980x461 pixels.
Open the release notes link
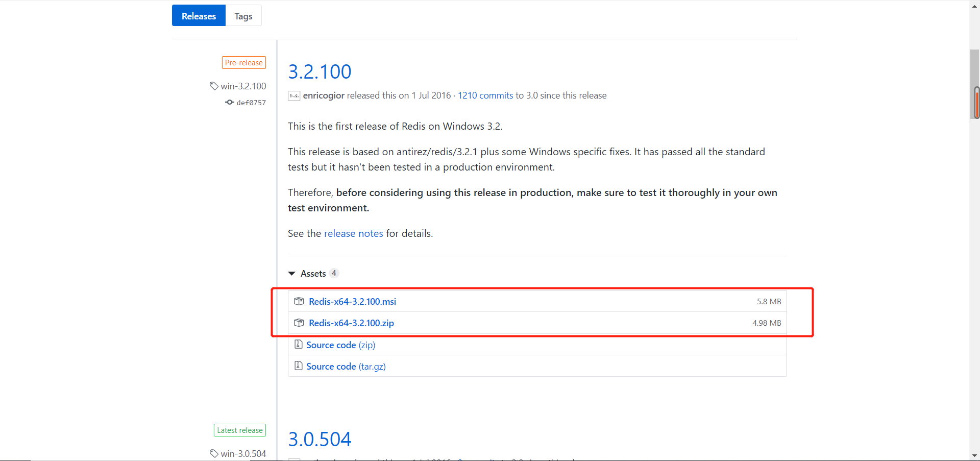[x=354, y=233]
